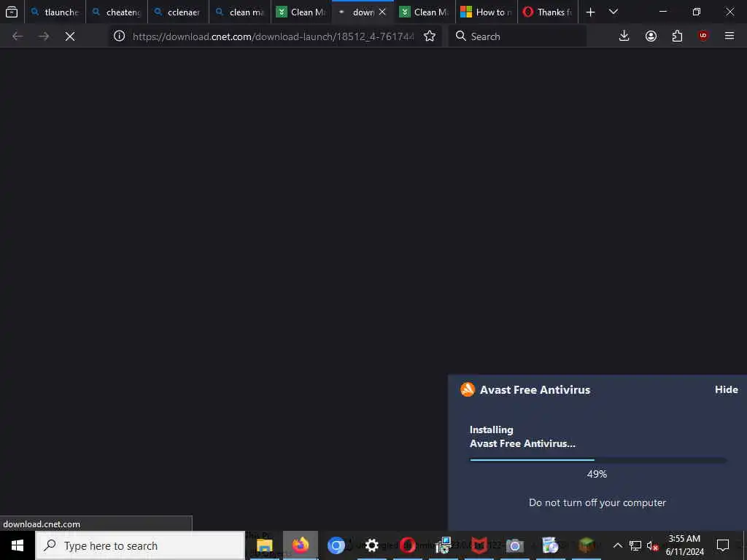Viewport: 747px width, 560px height.
Task: Open the Camera app in the taskbar
Action: [x=514, y=545]
